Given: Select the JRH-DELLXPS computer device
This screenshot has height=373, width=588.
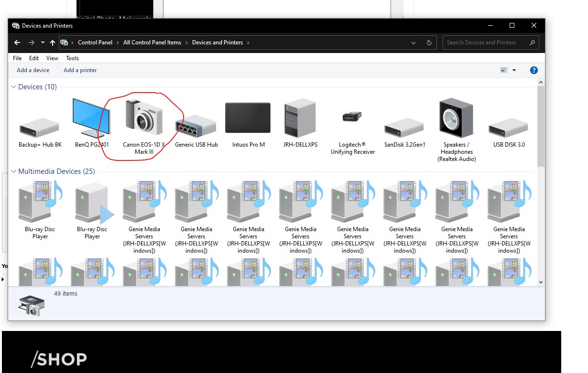Looking at the screenshot, I should tap(300, 118).
